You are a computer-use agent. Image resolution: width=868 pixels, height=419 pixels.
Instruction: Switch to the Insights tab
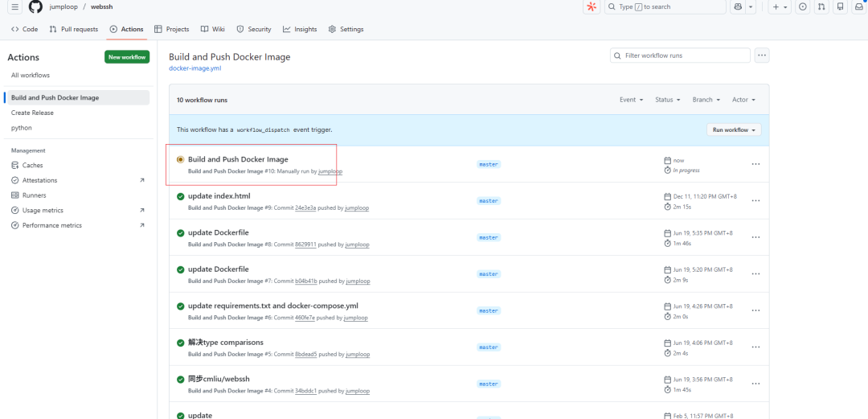300,29
